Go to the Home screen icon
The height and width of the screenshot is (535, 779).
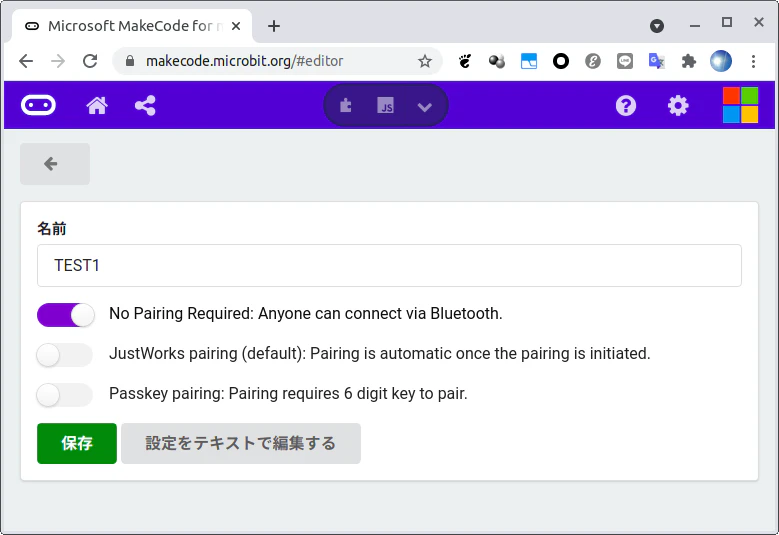tap(97, 105)
